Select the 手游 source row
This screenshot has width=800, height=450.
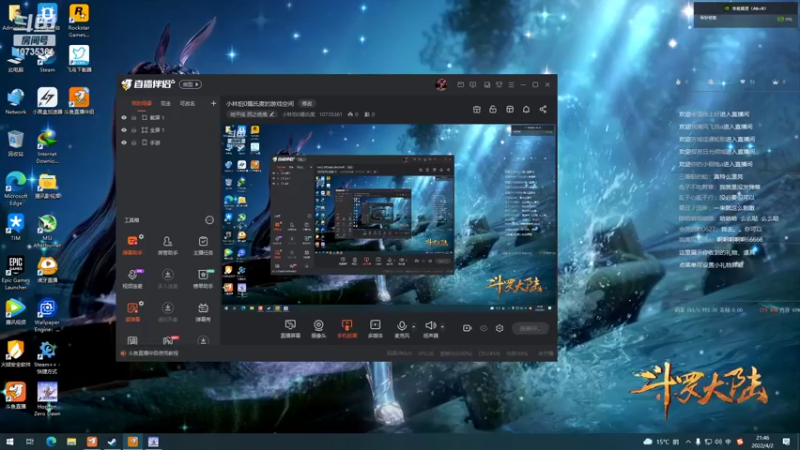coord(168,143)
